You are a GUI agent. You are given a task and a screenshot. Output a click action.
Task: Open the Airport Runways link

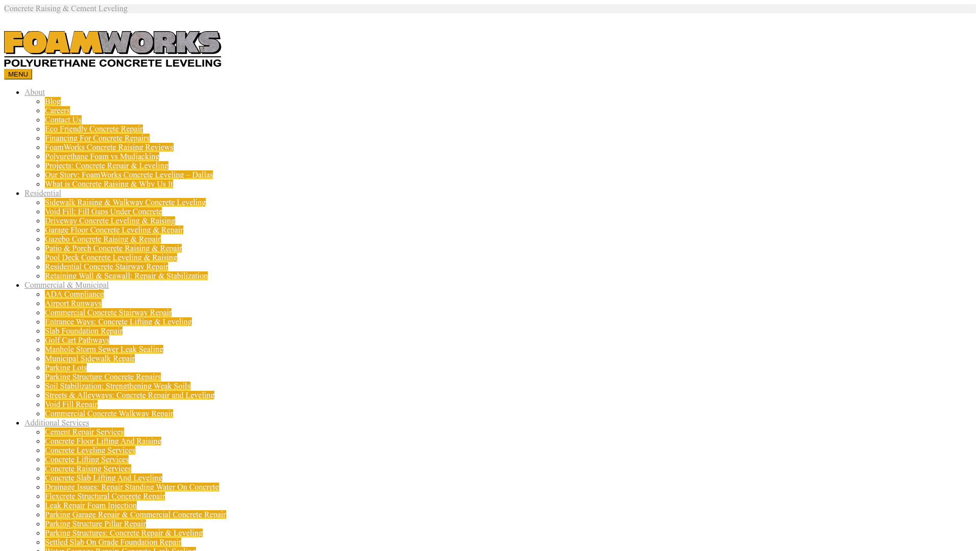tap(73, 304)
